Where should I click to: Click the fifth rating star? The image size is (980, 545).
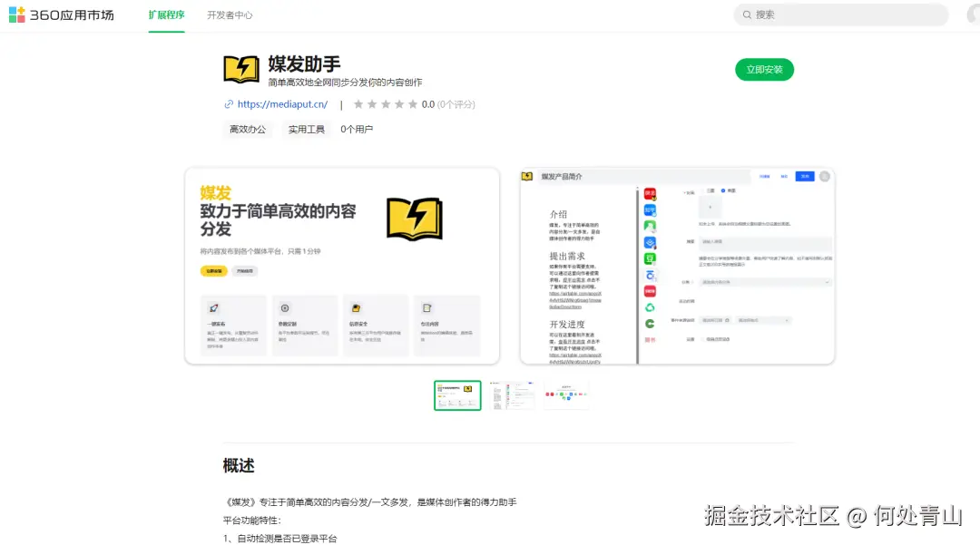(x=413, y=104)
